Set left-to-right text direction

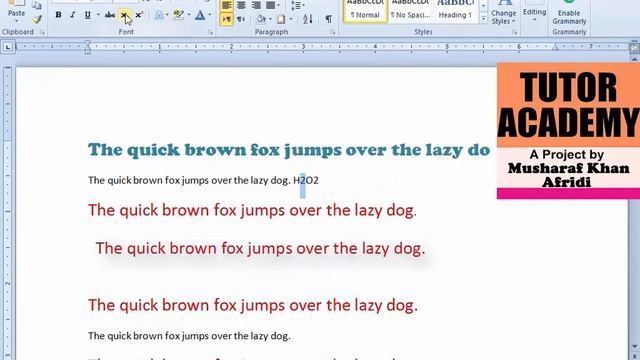(226, 19)
